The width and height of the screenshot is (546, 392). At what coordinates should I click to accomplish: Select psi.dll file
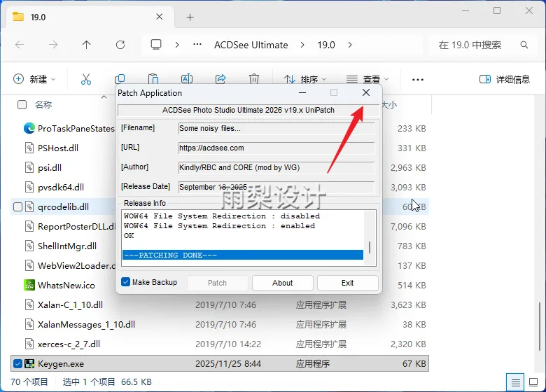[50, 168]
